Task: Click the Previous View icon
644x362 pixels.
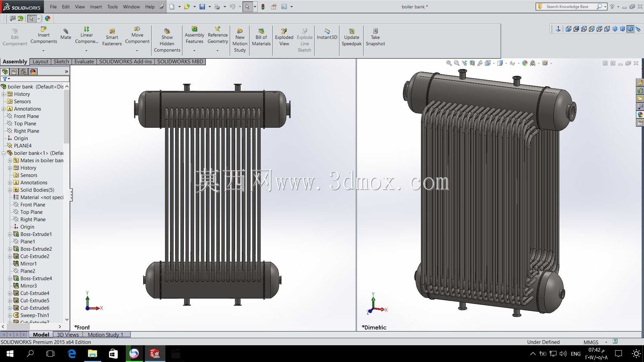Action: coord(465,63)
